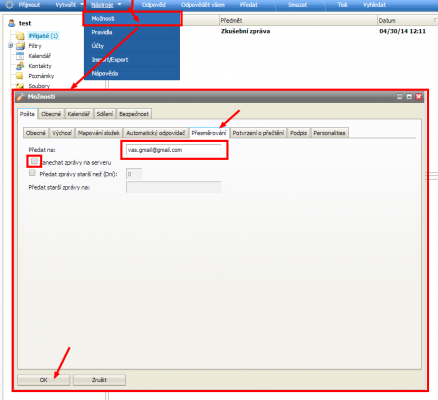The image size is (438, 400).
Task: Select the Kontakty tree item label
Action: (40, 66)
